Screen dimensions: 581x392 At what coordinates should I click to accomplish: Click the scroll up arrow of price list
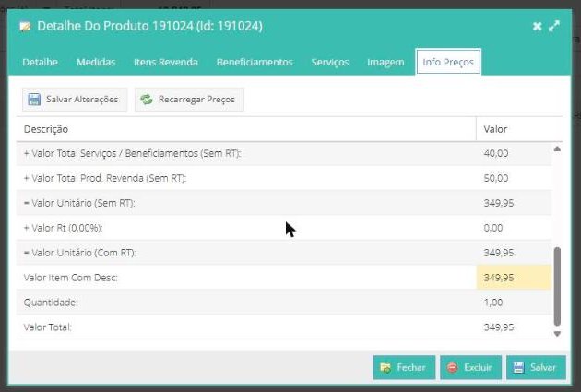coord(557,148)
